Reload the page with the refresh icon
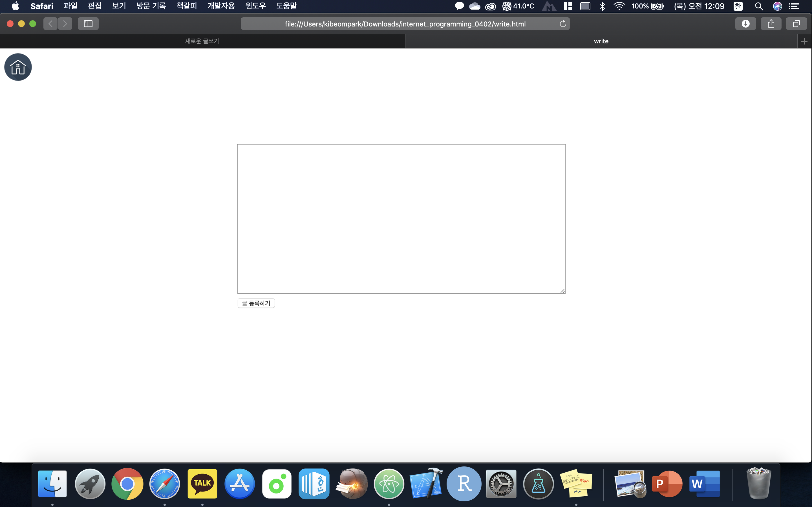This screenshot has width=812, height=507. pos(563,24)
